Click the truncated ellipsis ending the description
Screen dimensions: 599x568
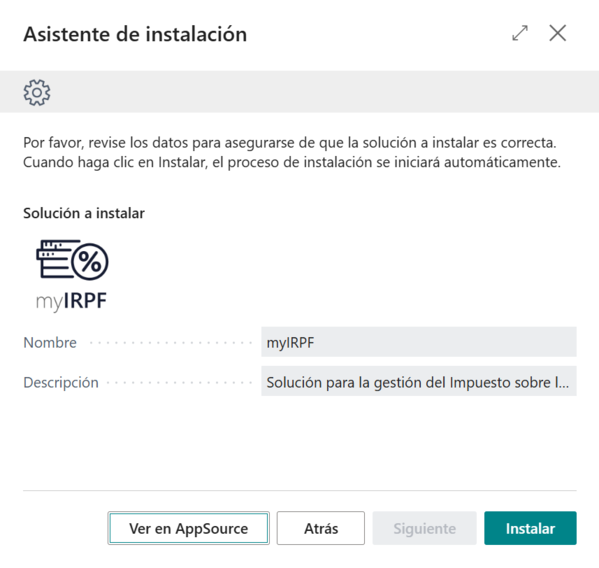562,382
